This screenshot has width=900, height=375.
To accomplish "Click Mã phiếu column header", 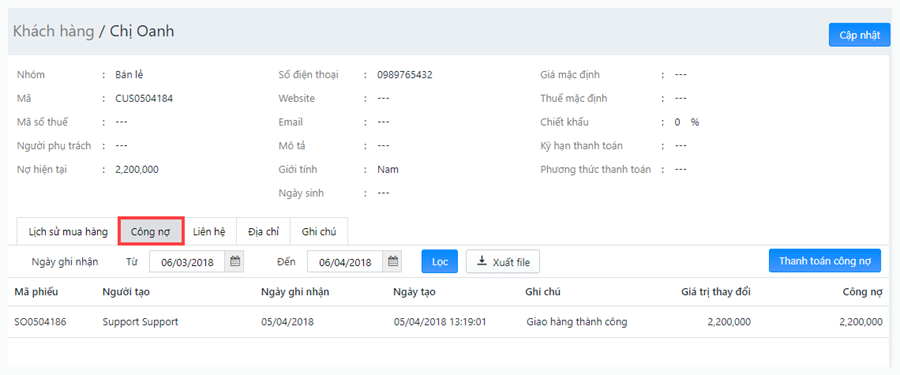I will pyautogui.click(x=36, y=292).
